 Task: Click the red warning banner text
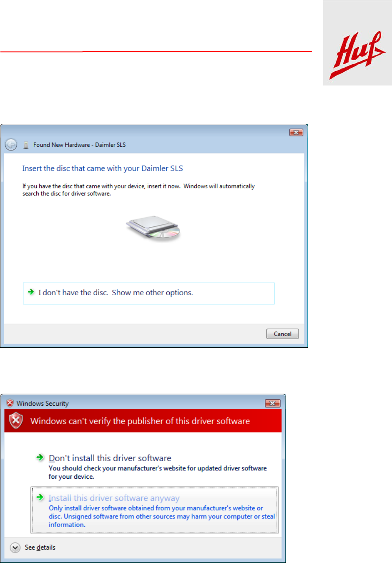140,421
